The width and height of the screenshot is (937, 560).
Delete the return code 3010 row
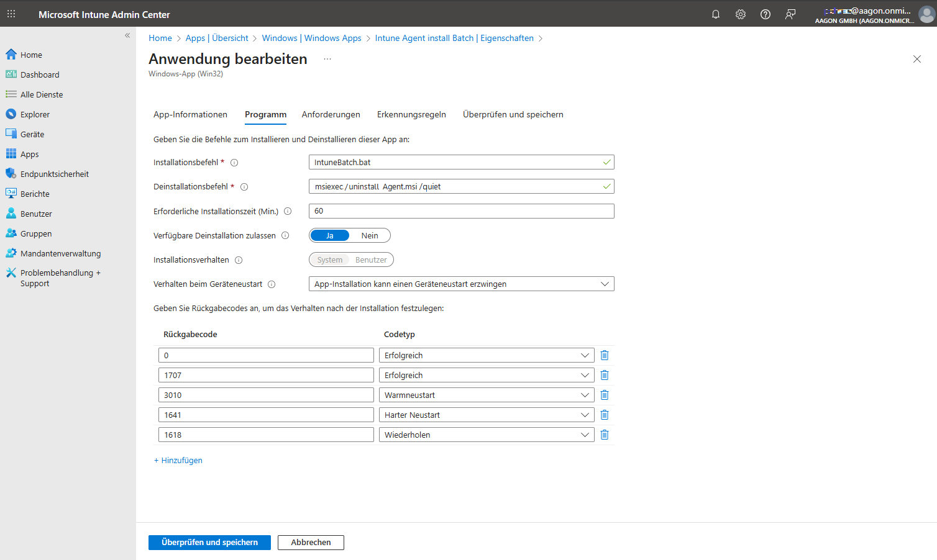(605, 395)
